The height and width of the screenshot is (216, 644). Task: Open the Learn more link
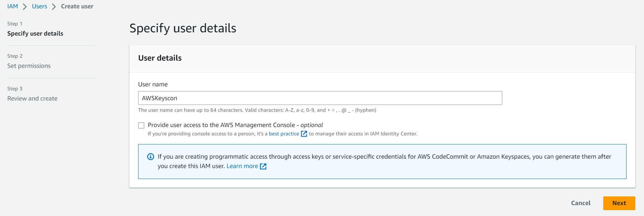242,166
